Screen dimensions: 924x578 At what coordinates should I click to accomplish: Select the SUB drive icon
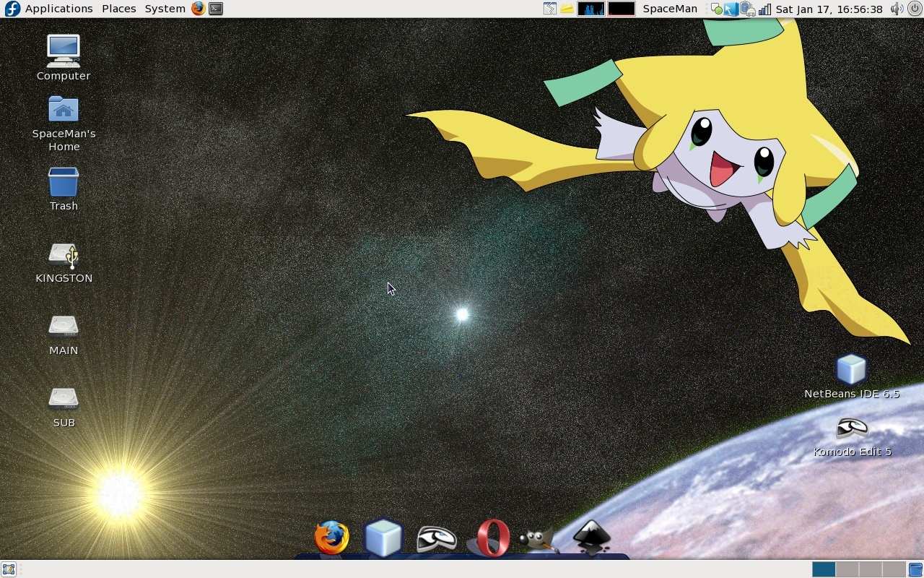[x=64, y=407]
